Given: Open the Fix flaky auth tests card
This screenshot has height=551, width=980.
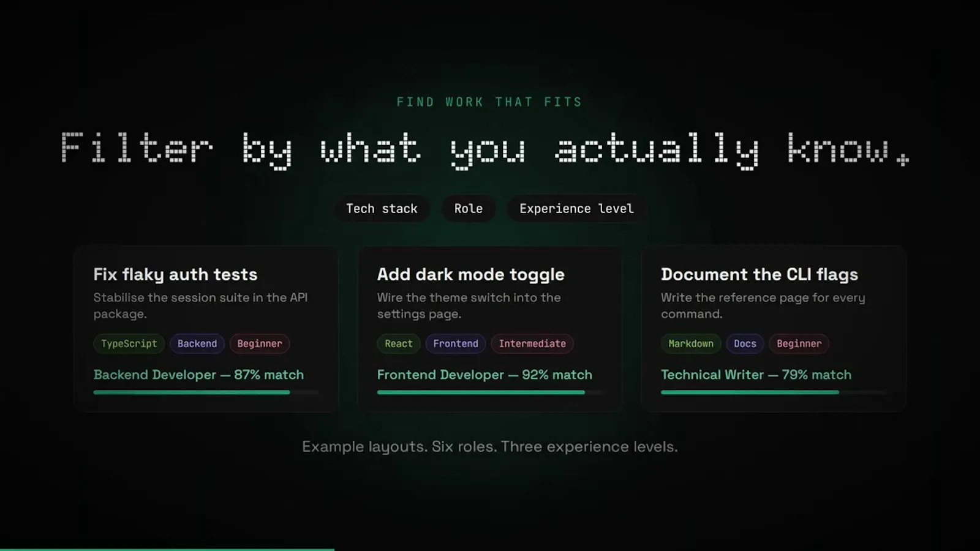Looking at the screenshot, I should point(206,329).
